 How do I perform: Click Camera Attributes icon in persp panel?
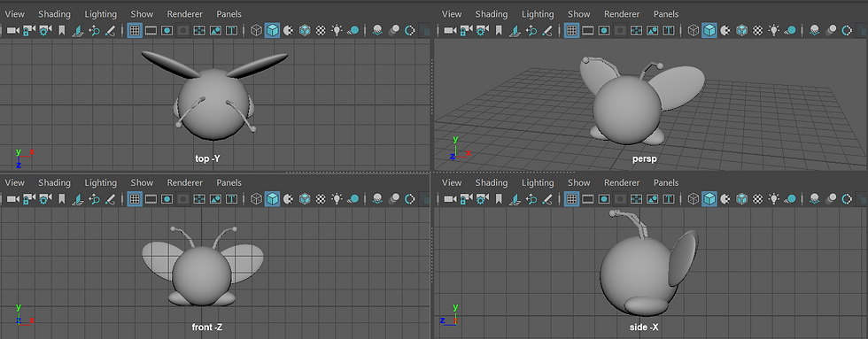[482, 30]
